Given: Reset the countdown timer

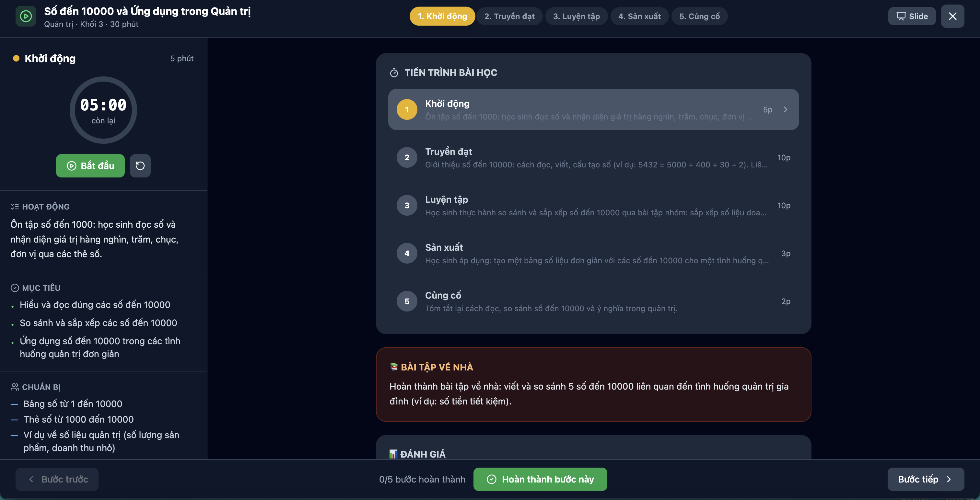Looking at the screenshot, I should (140, 166).
